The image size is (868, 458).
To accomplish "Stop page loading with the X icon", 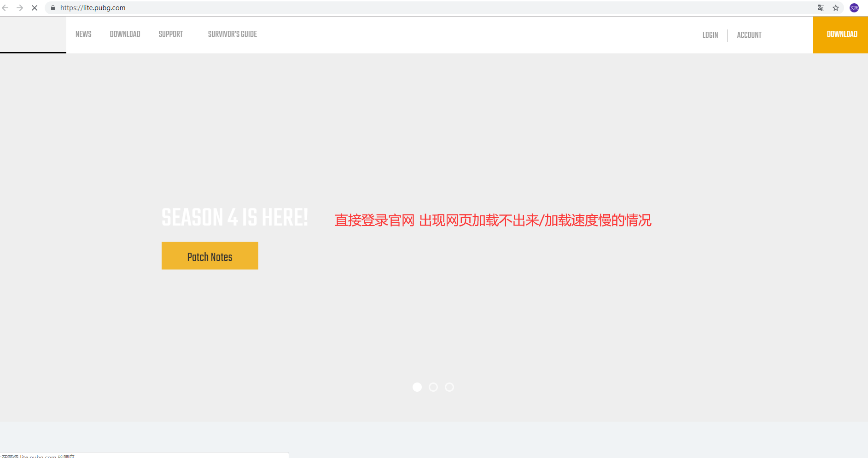I will coord(35,8).
